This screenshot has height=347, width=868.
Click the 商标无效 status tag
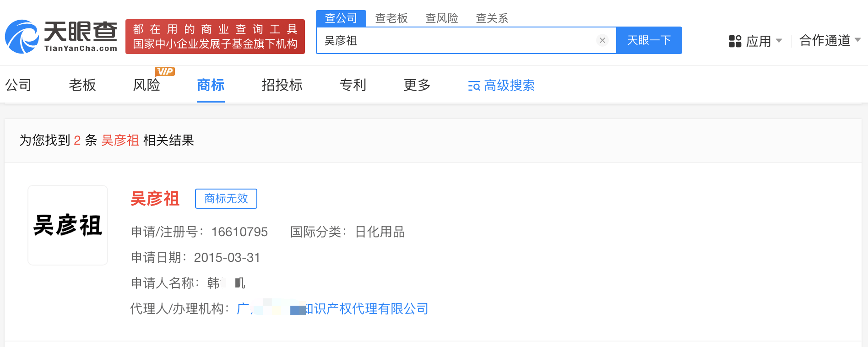(226, 199)
